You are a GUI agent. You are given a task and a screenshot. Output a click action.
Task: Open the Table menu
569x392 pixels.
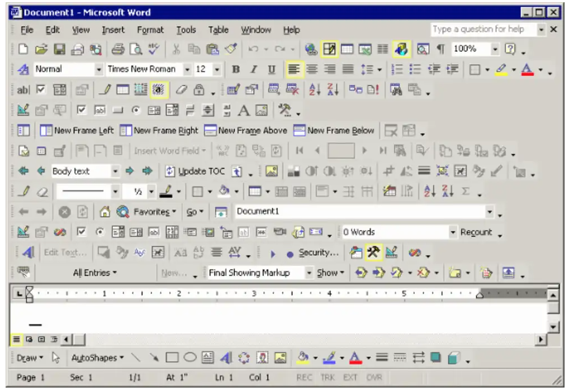[219, 30]
